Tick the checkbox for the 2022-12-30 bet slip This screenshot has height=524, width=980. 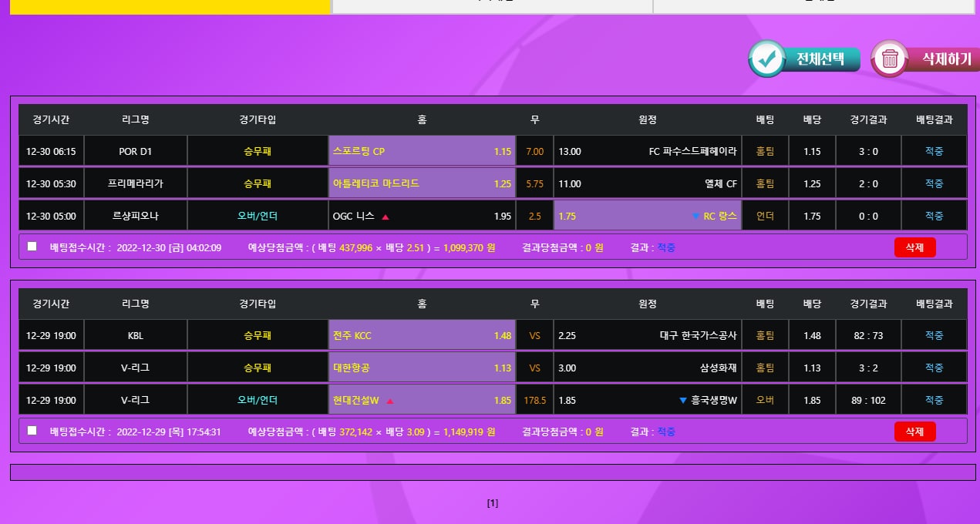(32, 247)
